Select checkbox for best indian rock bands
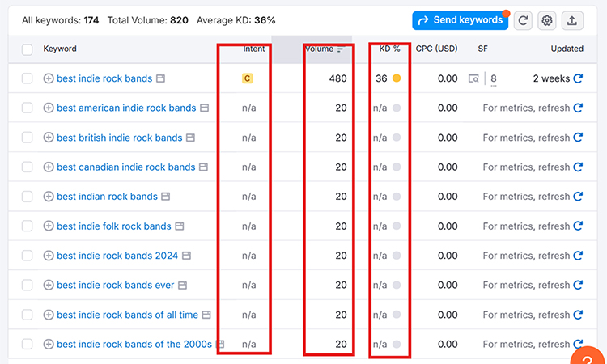The image size is (607, 364). click(27, 197)
